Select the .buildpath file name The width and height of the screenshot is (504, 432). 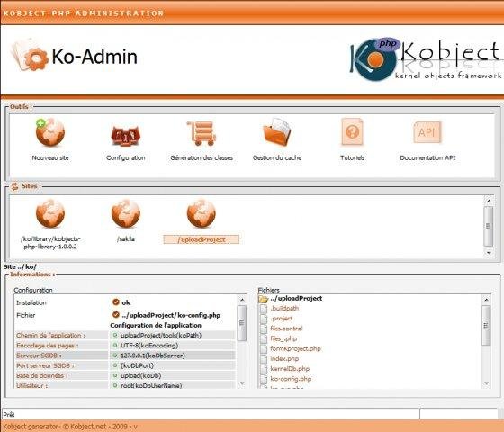pyautogui.click(x=284, y=308)
